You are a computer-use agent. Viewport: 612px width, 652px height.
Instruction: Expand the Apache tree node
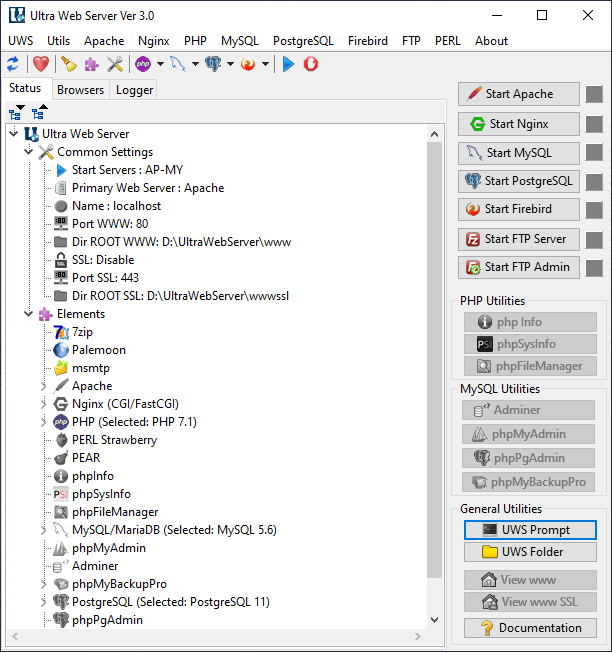(x=43, y=386)
